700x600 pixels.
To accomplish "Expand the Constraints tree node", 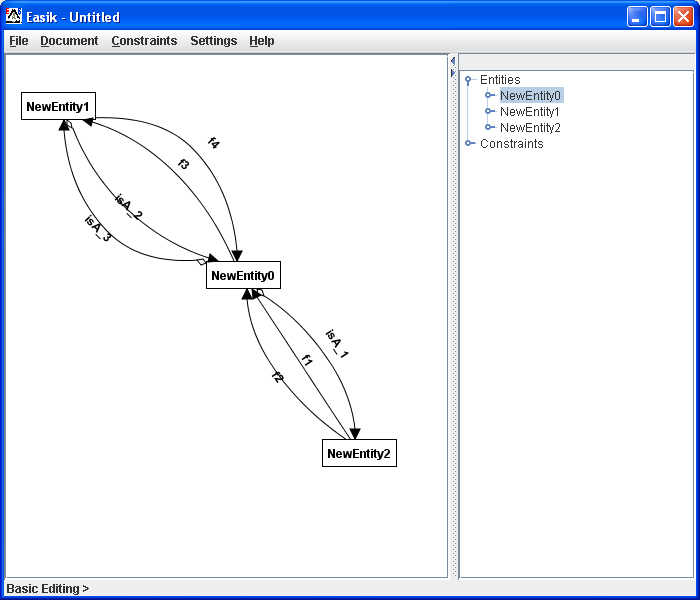I will (469, 144).
